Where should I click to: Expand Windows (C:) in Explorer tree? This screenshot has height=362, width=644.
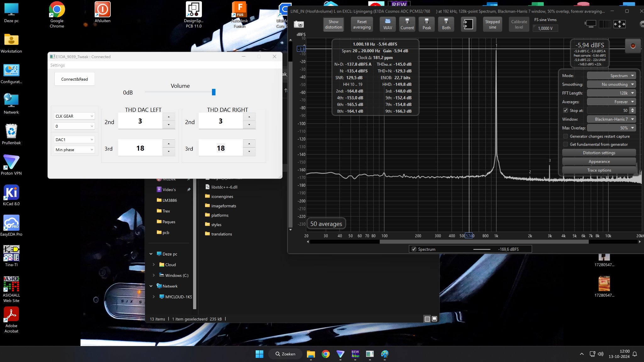(x=153, y=275)
